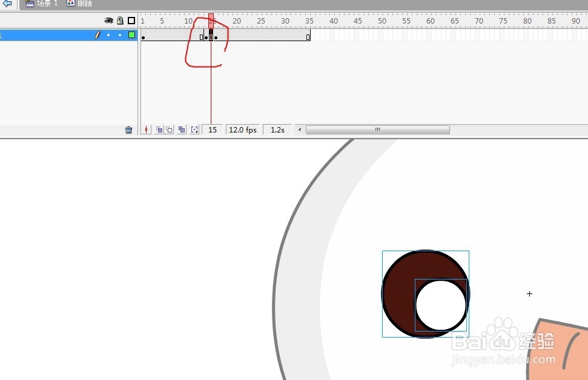Enable Onion Skin Outlines
The image size is (588, 380).
tap(169, 129)
